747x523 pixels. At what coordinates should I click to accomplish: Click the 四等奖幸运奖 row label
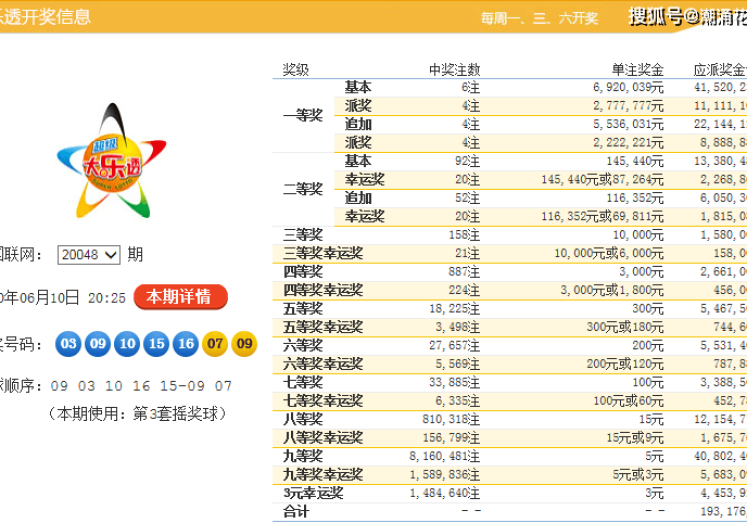click(323, 290)
